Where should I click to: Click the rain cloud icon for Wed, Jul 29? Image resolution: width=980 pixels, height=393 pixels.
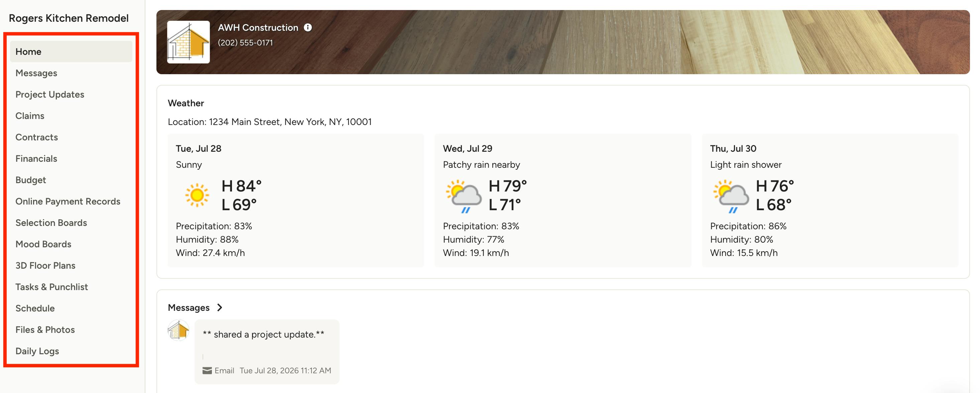tap(463, 196)
